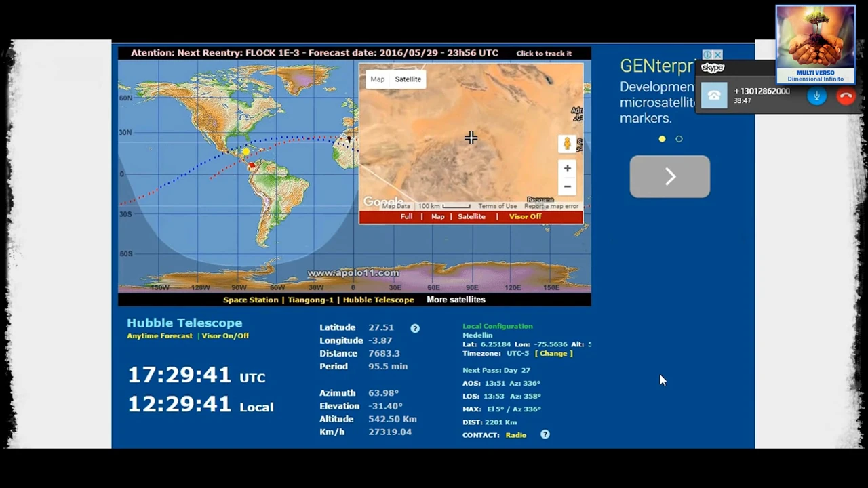Mute the Skype call microphone

(x=816, y=96)
